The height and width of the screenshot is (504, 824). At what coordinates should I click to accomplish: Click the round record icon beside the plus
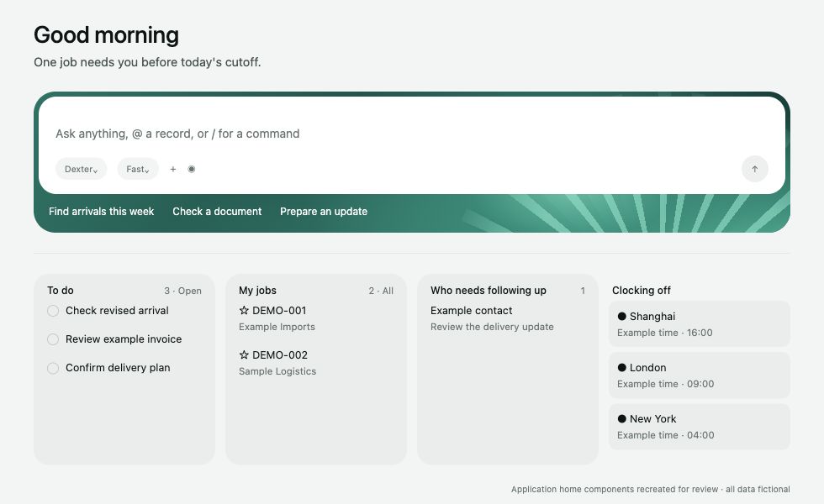[x=192, y=169]
